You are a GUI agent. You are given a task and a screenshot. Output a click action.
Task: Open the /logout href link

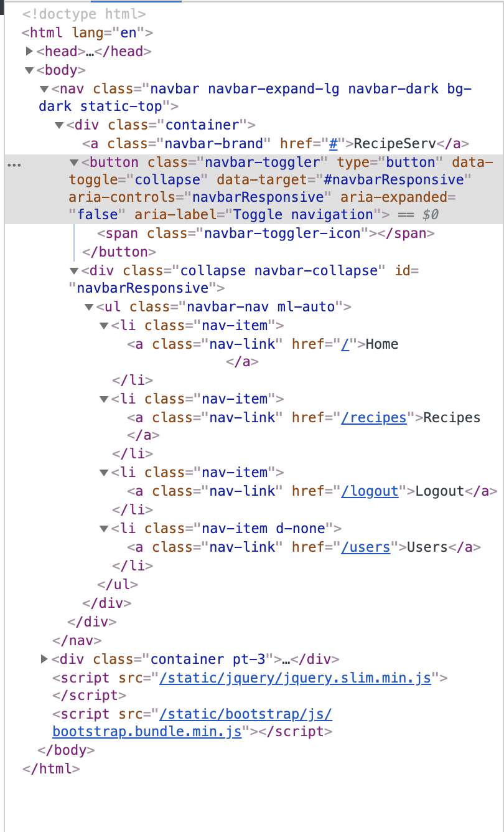click(x=370, y=491)
